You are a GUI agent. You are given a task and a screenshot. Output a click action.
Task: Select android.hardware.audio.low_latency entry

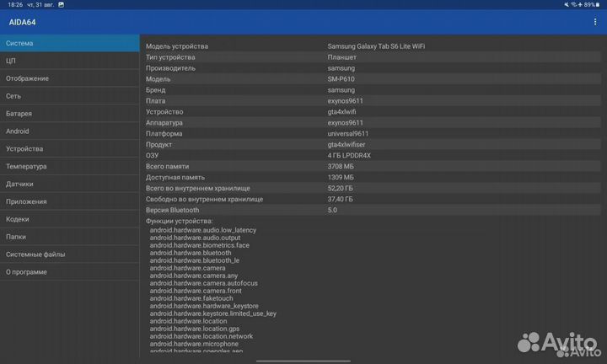(x=203, y=230)
